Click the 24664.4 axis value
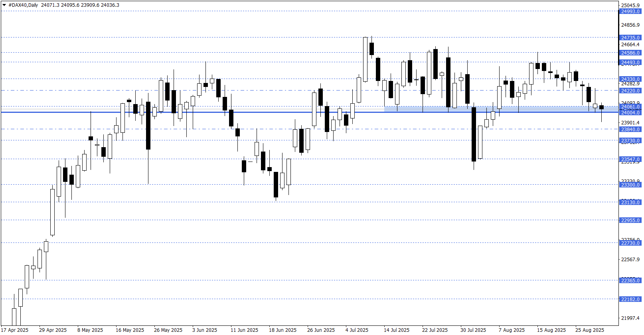The image size is (644, 335). pyautogui.click(x=630, y=45)
